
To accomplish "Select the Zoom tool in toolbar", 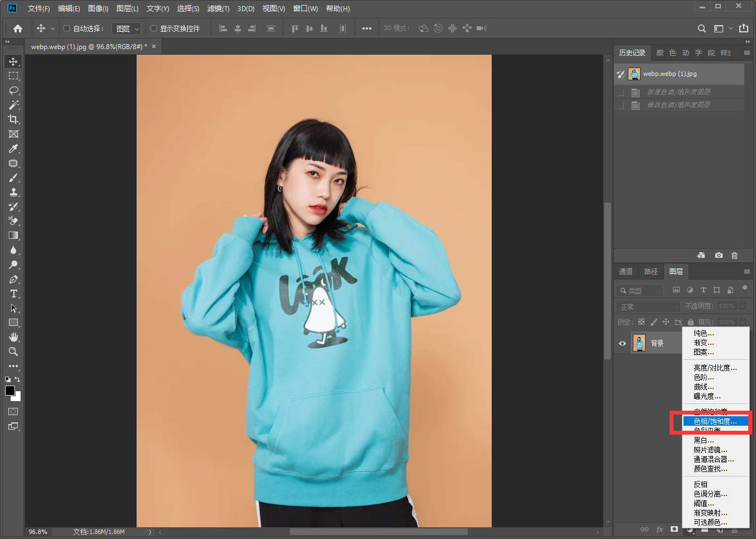I will (x=13, y=352).
